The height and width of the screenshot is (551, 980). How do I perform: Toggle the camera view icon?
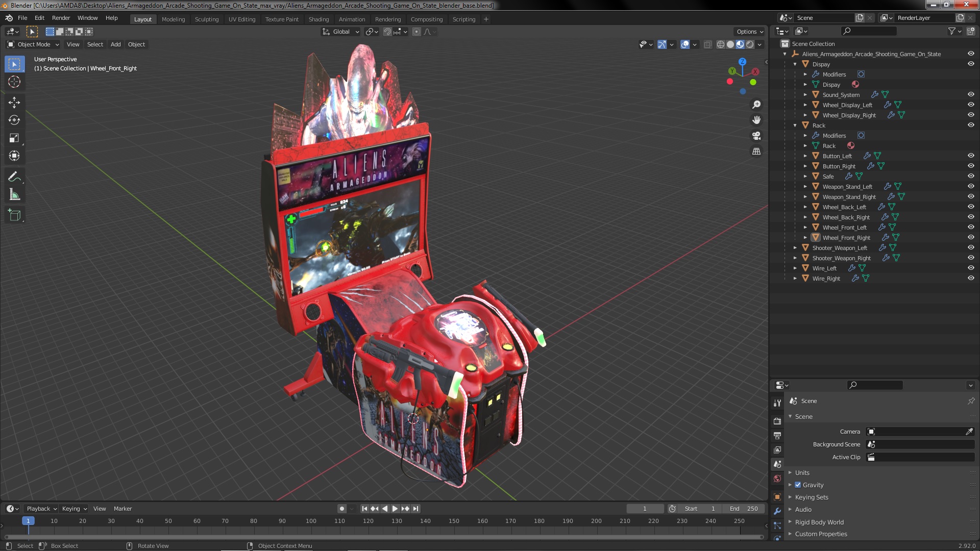pyautogui.click(x=756, y=136)
